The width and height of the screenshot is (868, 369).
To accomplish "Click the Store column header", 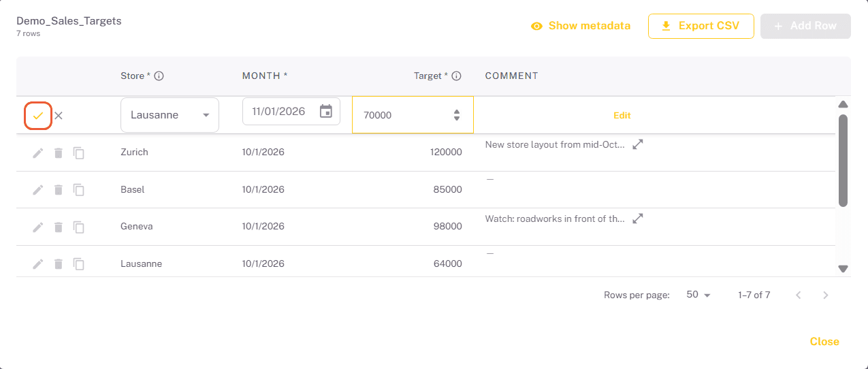I will (x=136, y=76).
